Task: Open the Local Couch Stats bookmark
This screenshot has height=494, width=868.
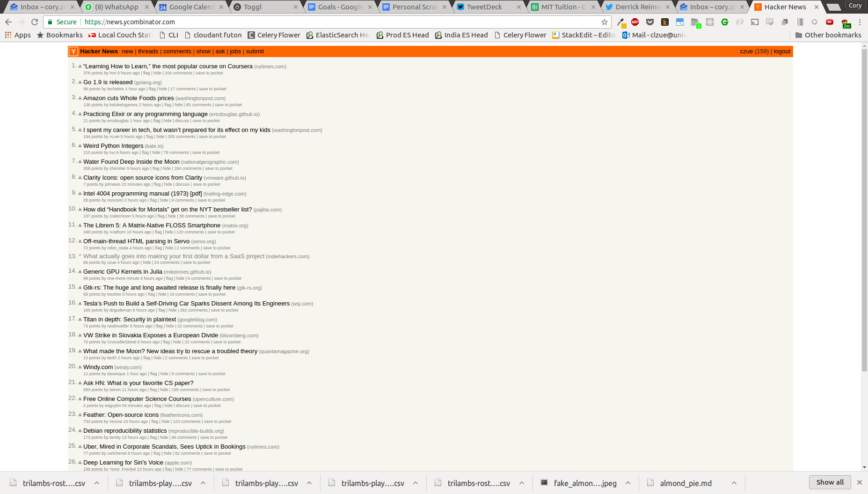Action: [x=120, y=35]
